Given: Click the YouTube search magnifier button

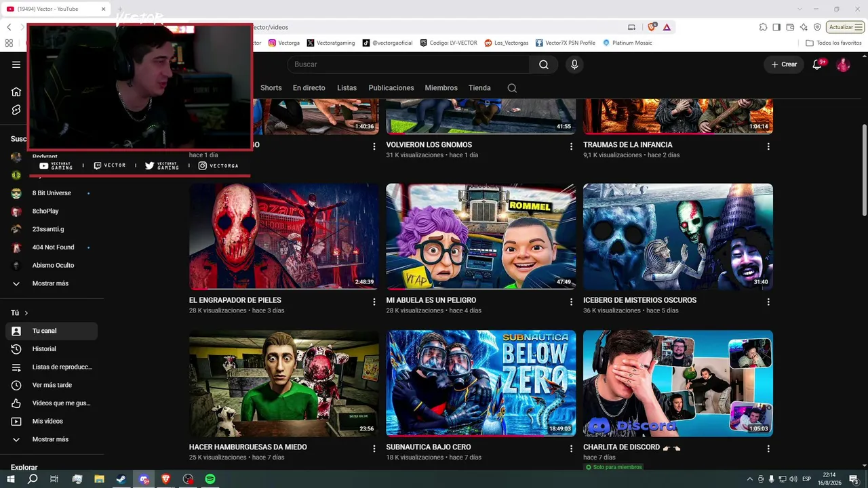Looking at the screenshot, I should click(x=544, y=64).
